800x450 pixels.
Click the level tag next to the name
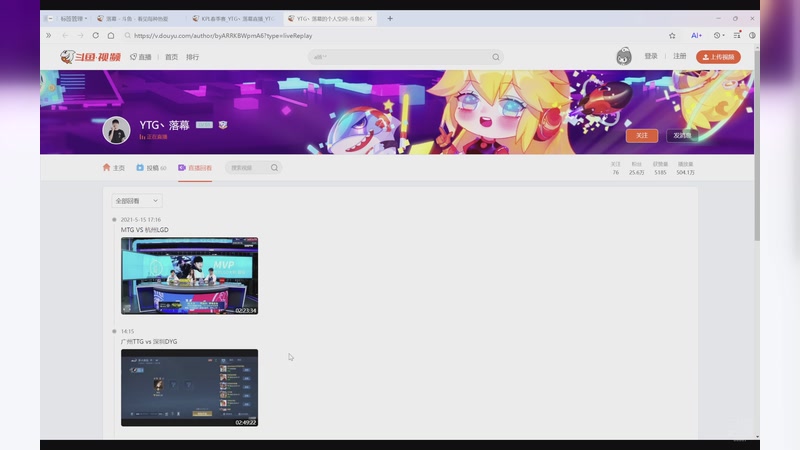[204, 124]
